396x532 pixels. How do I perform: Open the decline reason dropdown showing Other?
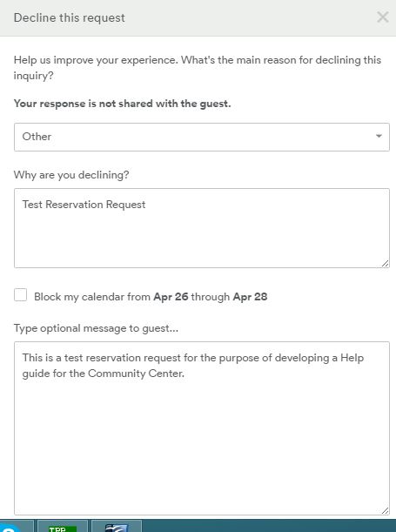pyautogui.click(x=202, y=137)
